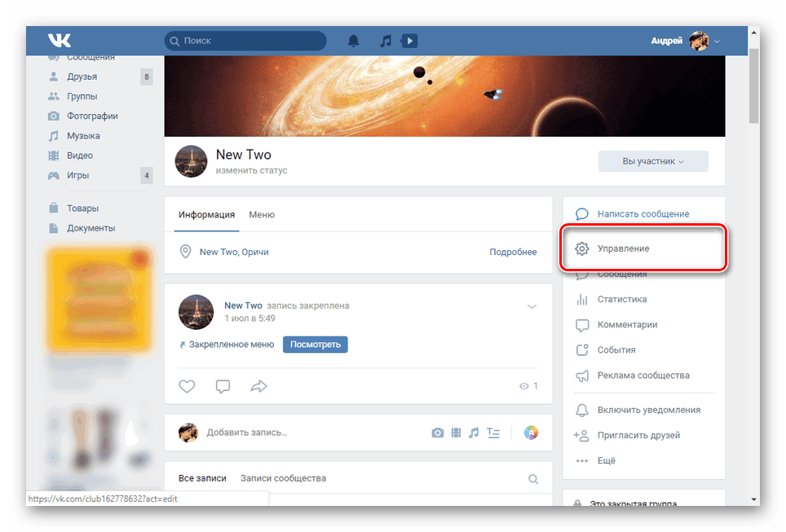This screenshot has height=532, width=786.
Task: Click Пригласить друзей link
Action: coord(638,435)
